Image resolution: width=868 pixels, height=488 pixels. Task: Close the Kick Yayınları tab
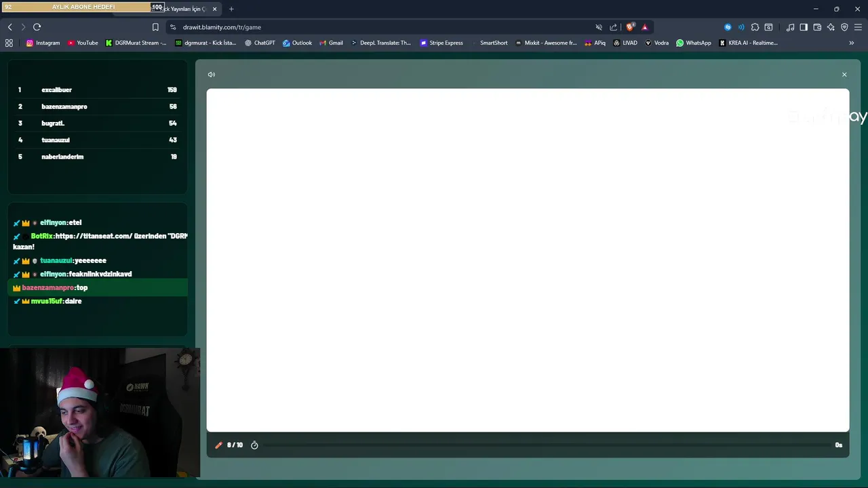coord(215,9)
